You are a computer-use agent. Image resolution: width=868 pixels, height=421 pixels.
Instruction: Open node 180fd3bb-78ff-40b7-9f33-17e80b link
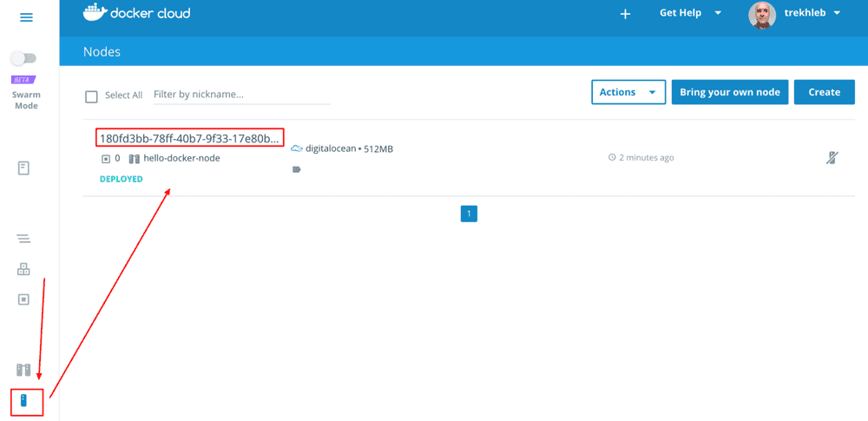190,139
